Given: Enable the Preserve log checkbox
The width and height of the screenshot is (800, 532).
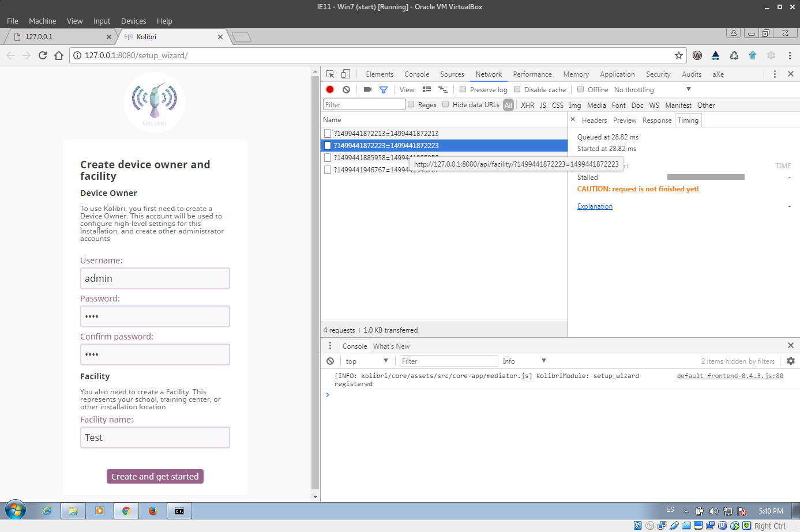Looking at the screenshot, I should (x=463, y=89).
